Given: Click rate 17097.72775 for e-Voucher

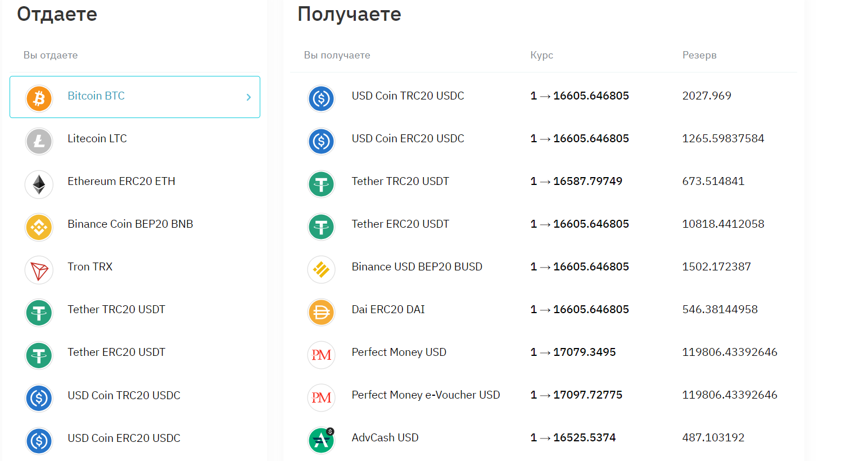Looking at the screenshot, I should [576, 395].
